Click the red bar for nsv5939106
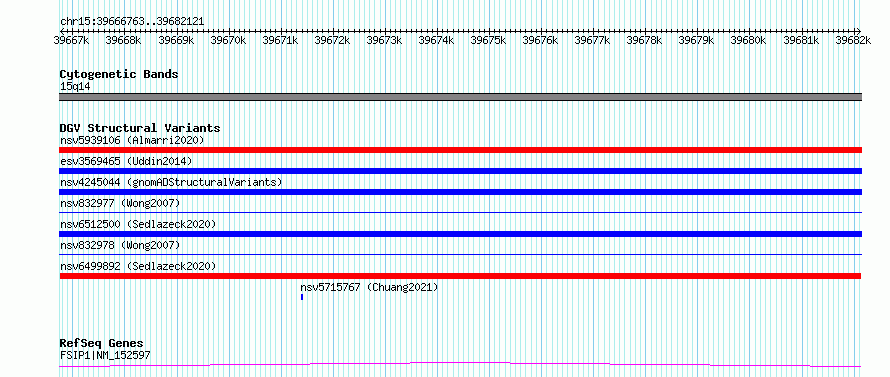Screen dimensions: 890x377 click(460, 150)
